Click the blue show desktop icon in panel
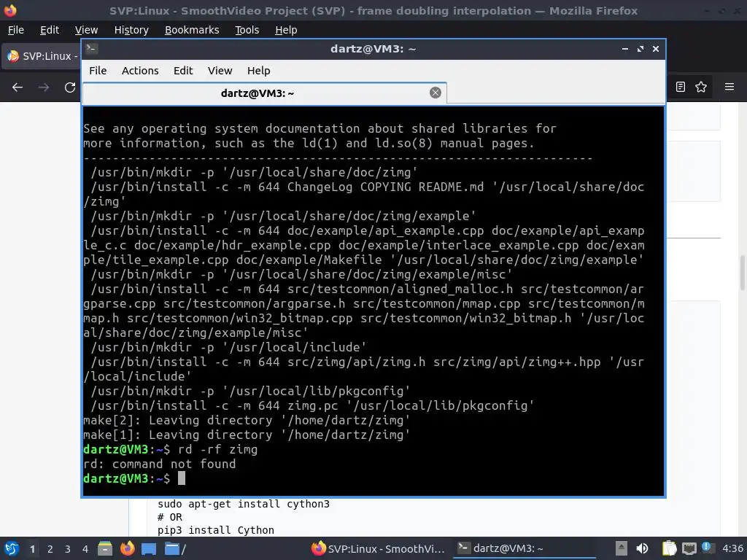This screenshot has width=747, height=560. pos(149,548)
